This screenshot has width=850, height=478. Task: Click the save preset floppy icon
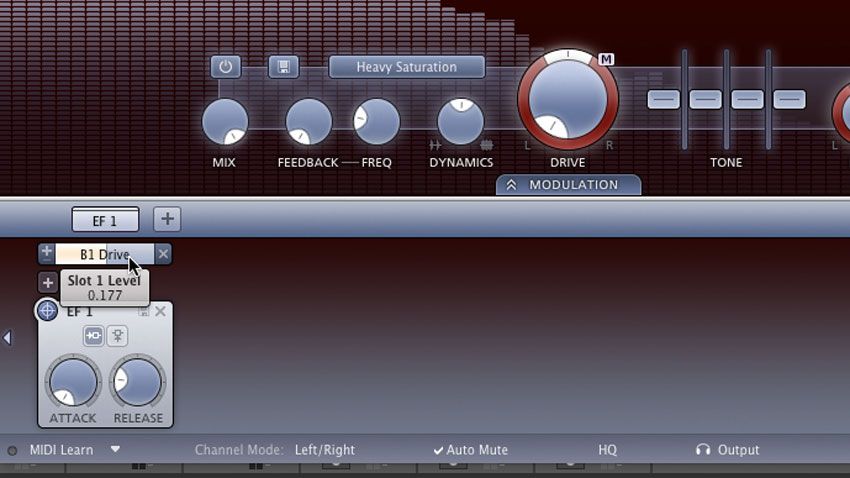284,67
